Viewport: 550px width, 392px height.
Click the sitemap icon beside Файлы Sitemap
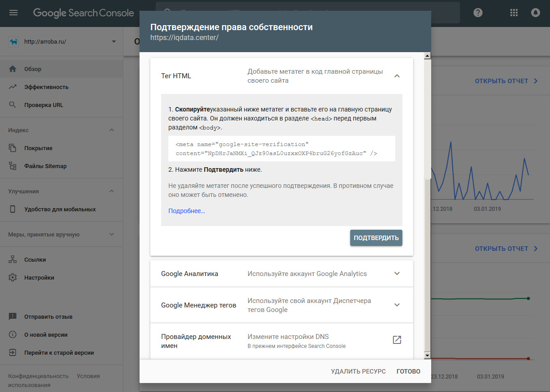coord(13,166)
